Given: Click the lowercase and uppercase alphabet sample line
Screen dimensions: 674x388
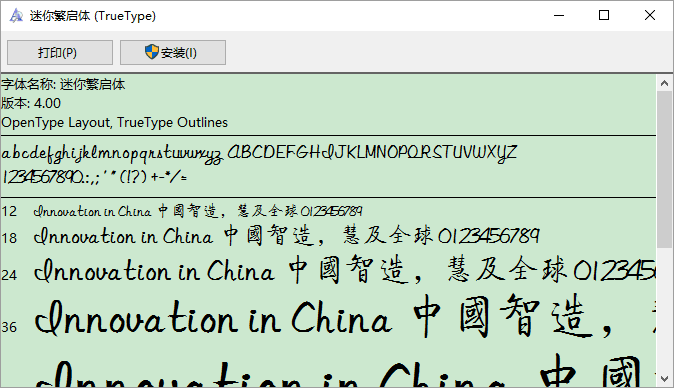Looking at the screenshot, I should point(259,153).
